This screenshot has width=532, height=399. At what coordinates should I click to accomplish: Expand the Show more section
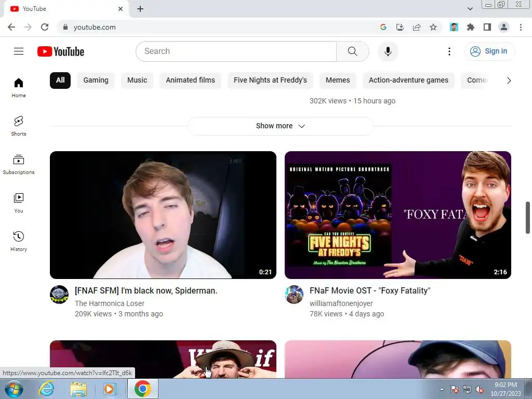pyautogui.click(x=281, y=126)
